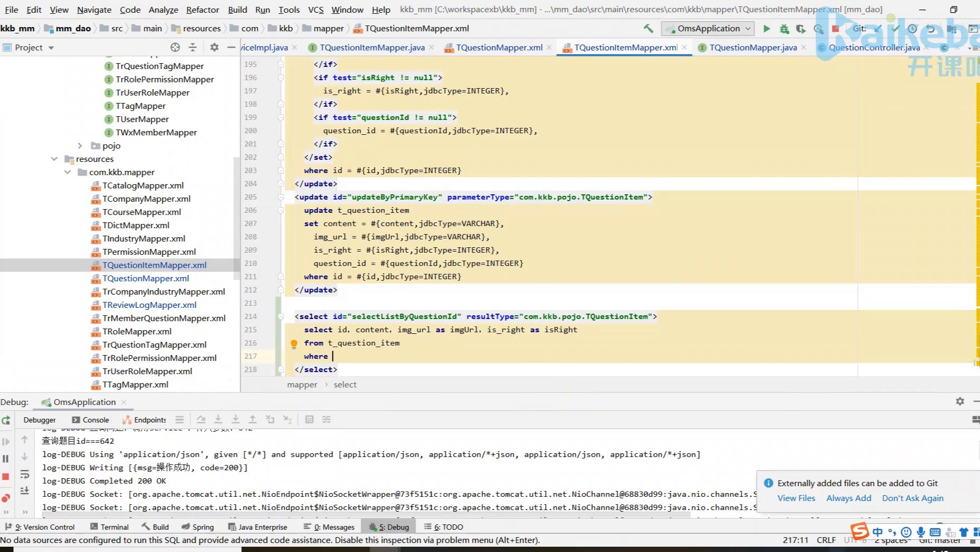Open the File menu

[12, 10]
